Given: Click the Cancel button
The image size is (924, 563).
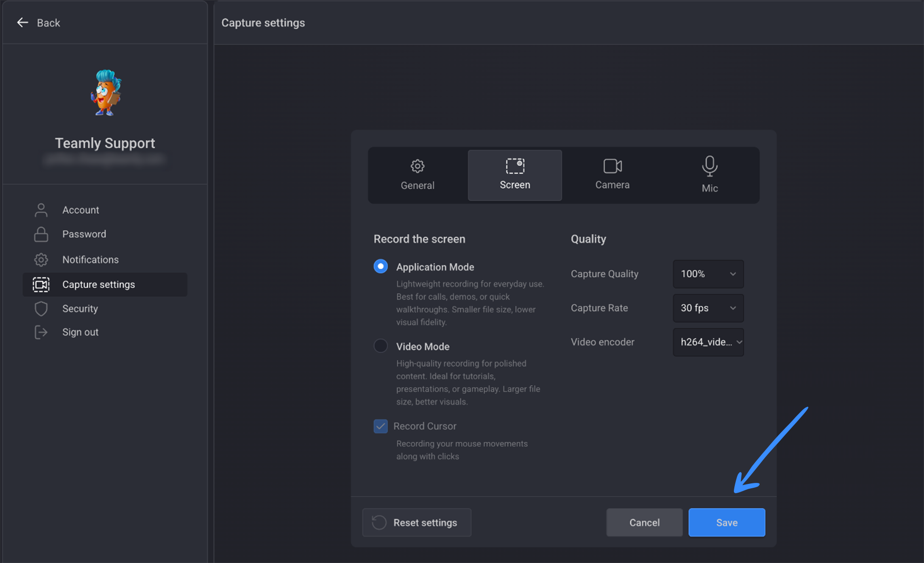Looking at the screenshot, I should point(644,522).
